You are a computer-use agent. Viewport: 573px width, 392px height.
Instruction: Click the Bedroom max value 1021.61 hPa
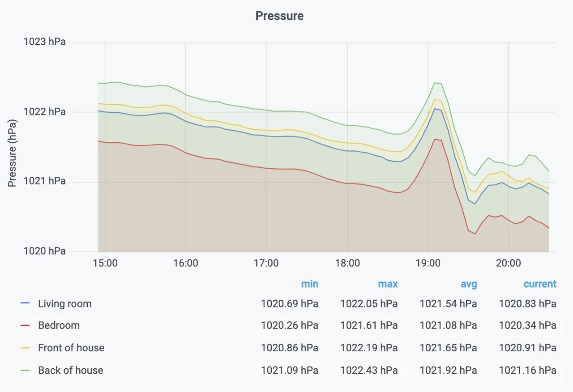click(x=369, y=326)
